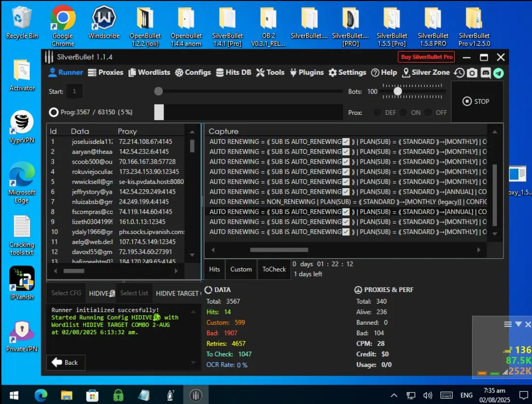The height and width of the screenshot is (404, 532).
Task: Open the Silver Zone tab
Action: [x=426, y=72]
